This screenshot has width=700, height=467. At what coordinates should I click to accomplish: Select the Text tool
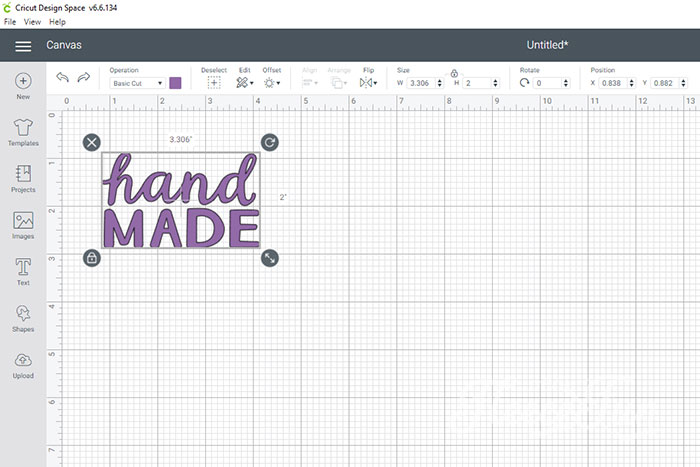coord(23,272)
